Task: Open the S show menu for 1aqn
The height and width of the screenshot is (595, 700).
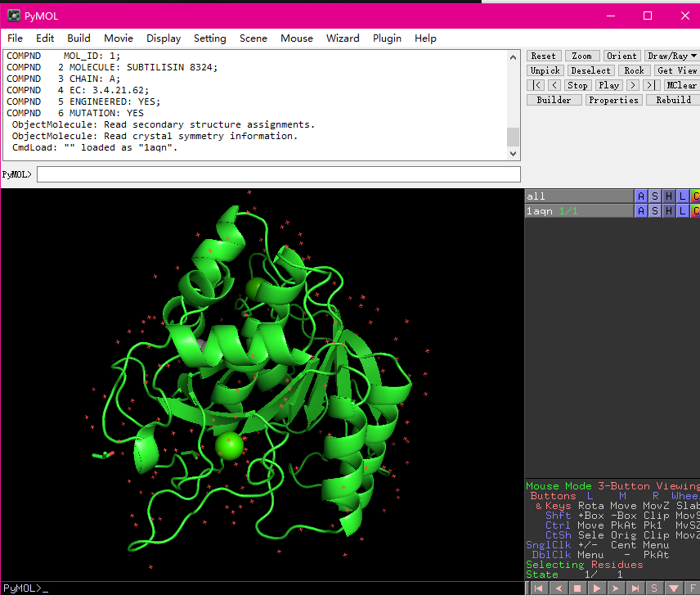Action: (x=655, y=211)
